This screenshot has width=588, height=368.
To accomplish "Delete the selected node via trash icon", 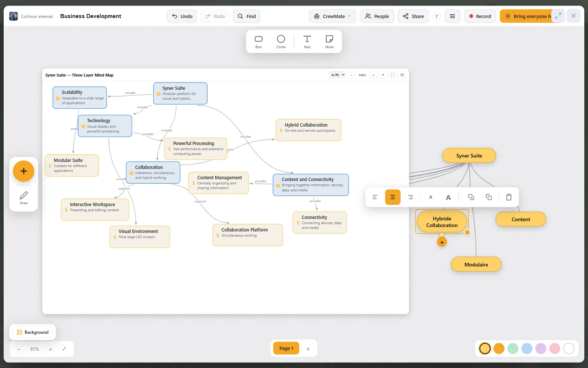I will [x=509, y=197].
